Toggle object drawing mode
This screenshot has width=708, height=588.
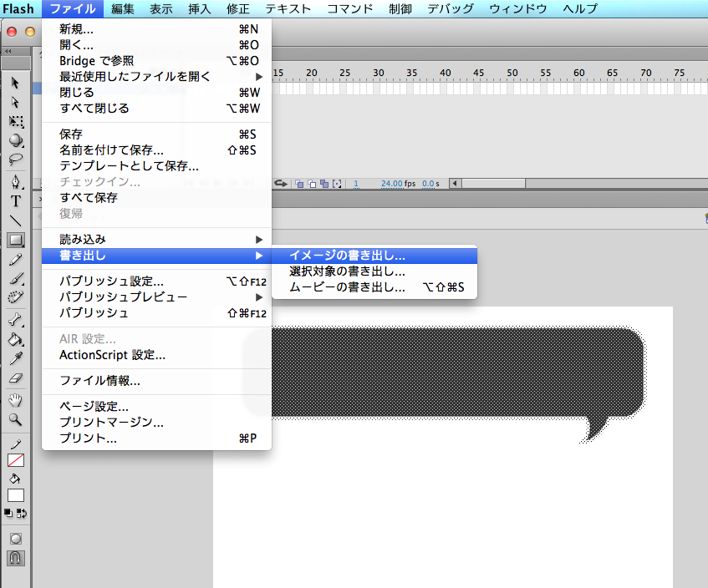click(x=16, y=539)
